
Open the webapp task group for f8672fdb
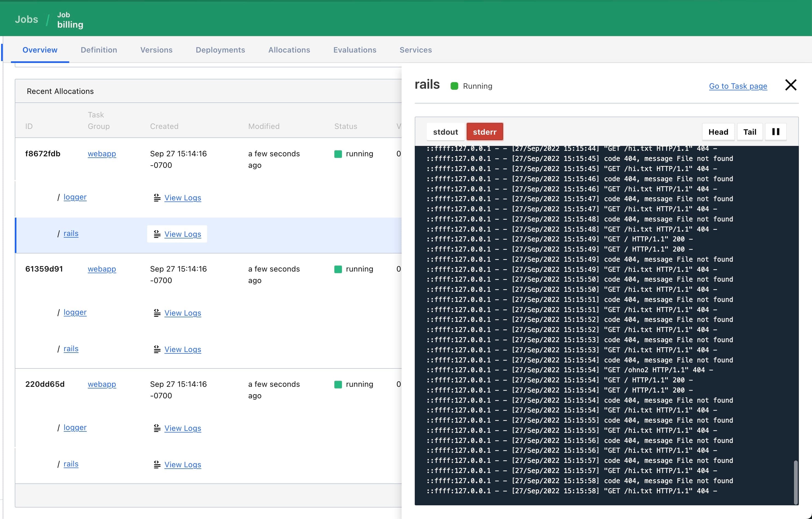(x=102, y=154)
